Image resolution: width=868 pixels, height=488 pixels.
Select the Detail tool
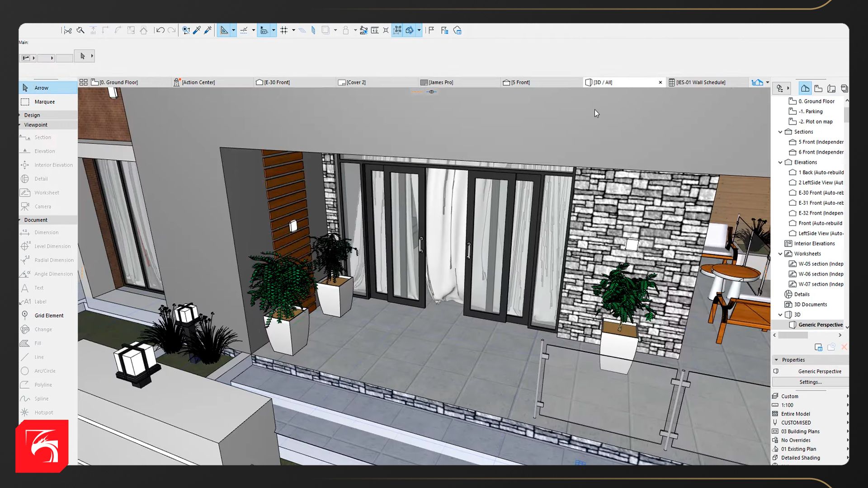click(x=48, y=179)
